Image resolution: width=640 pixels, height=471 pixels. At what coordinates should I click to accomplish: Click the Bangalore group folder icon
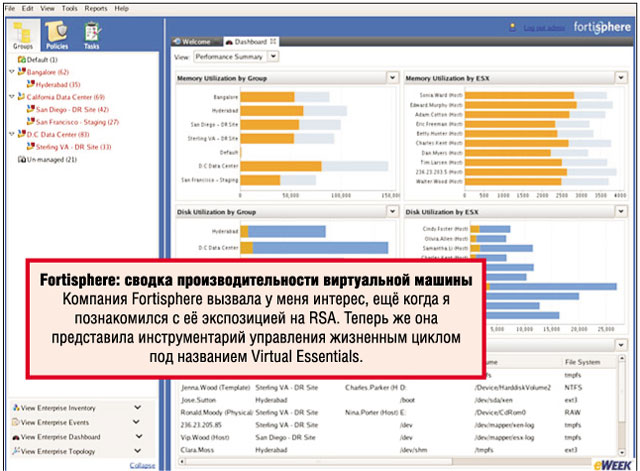pyautogui.click(x=22, y=72)
